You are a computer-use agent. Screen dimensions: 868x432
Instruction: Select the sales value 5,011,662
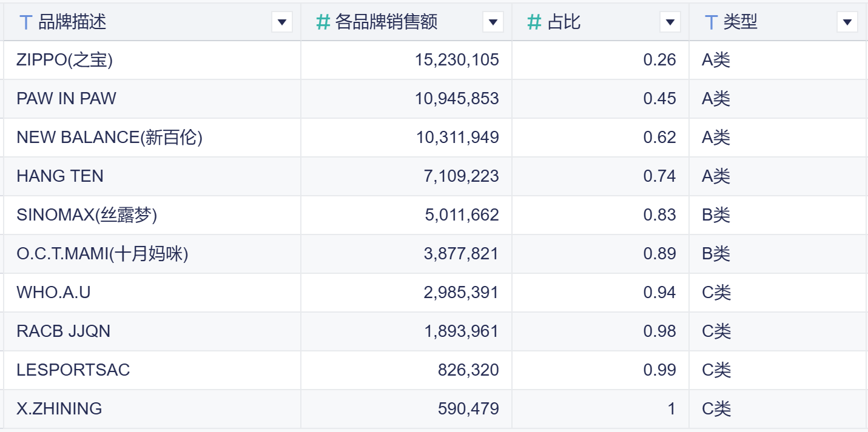point(461,215)
